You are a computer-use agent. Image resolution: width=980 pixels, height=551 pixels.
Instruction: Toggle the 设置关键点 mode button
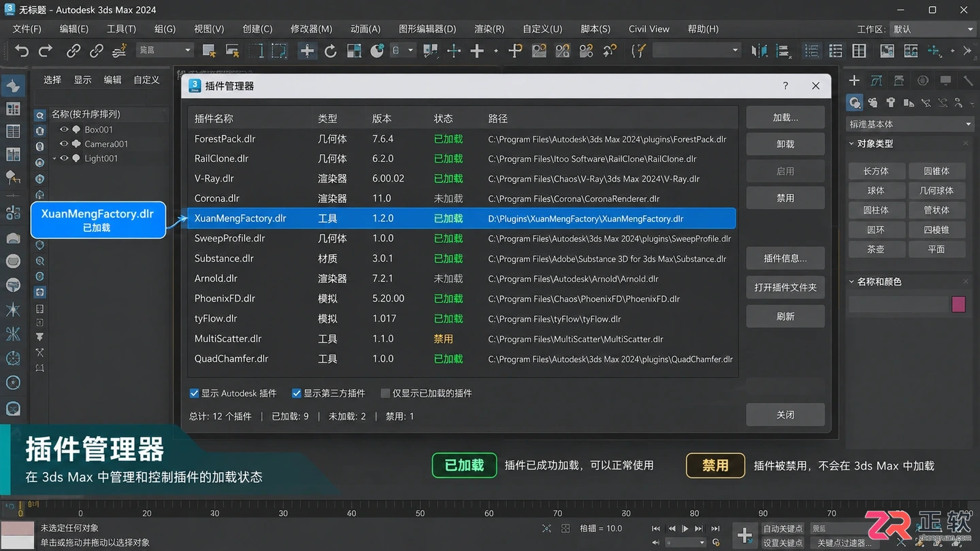point(783,543)
